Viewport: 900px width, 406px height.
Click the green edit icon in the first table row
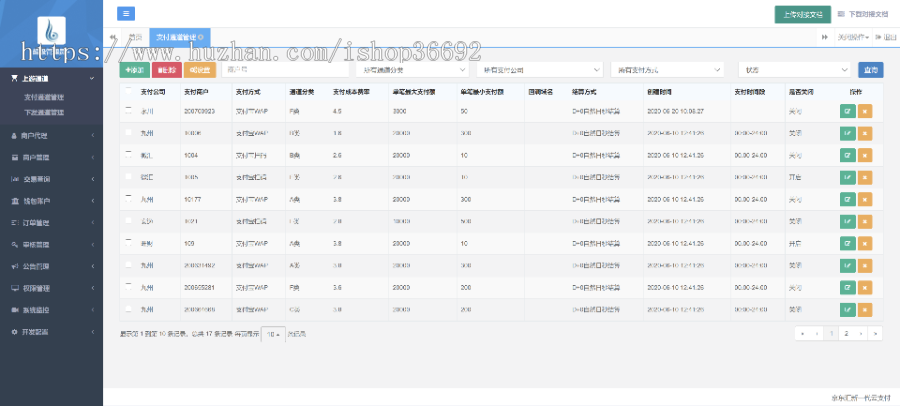(x=848, y=111)
